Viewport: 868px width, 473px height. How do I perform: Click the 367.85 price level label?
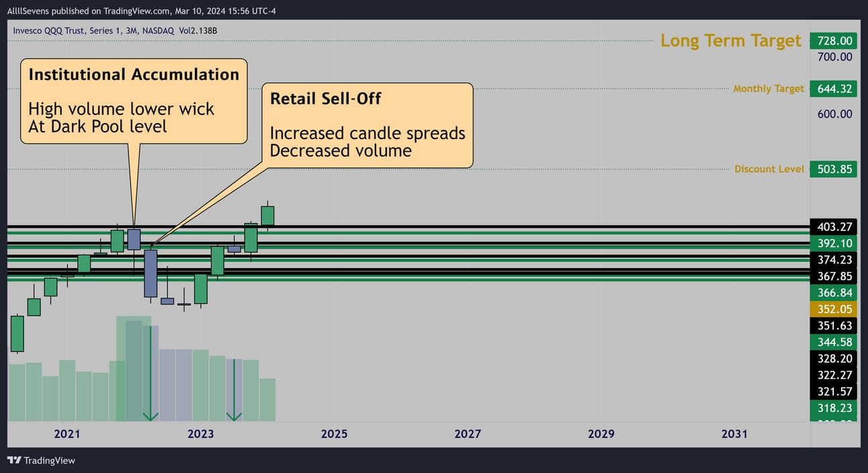coord(834,276)
